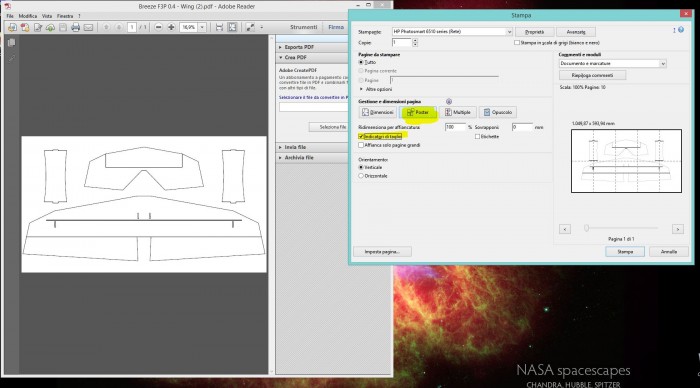Click the fit page toolbar icon
The image size is (700, 388).
tap(232, 28)
